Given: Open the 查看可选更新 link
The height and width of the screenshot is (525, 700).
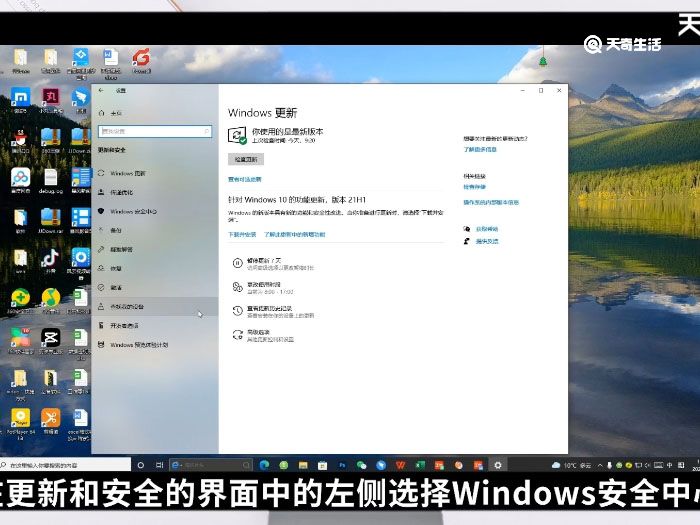Looking at the screenshot, I should click(245, 179).
